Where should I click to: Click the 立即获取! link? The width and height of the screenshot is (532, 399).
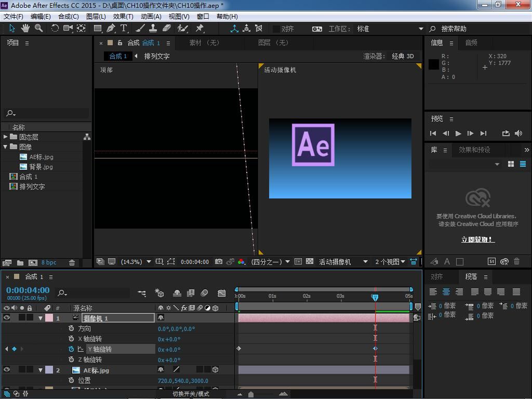click(478, 240)
